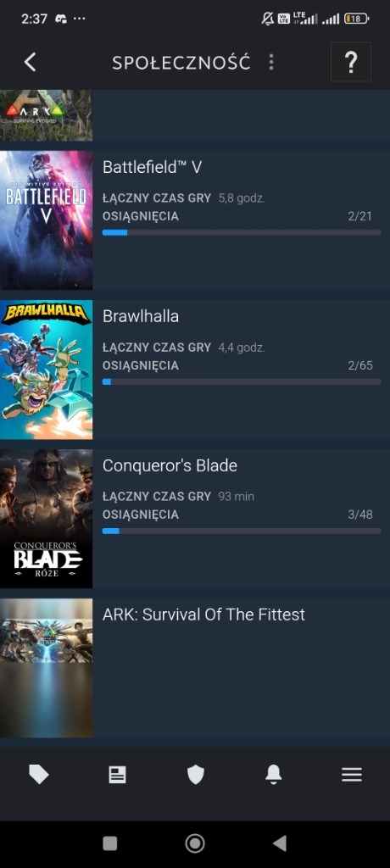The height and width of the screenshot is (868, 390).
Task: Open the three-dot menu beside Społeczność
Action: point(271,62)
